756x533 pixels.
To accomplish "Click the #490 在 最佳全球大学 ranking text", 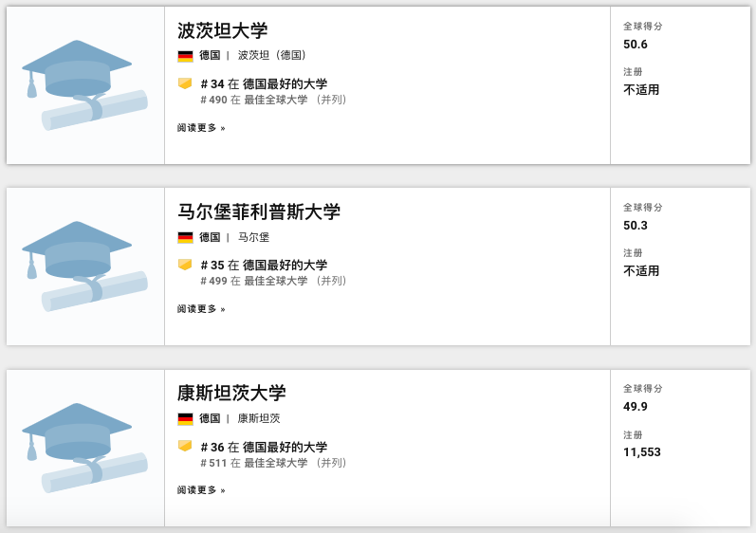I will coord(254,100).
